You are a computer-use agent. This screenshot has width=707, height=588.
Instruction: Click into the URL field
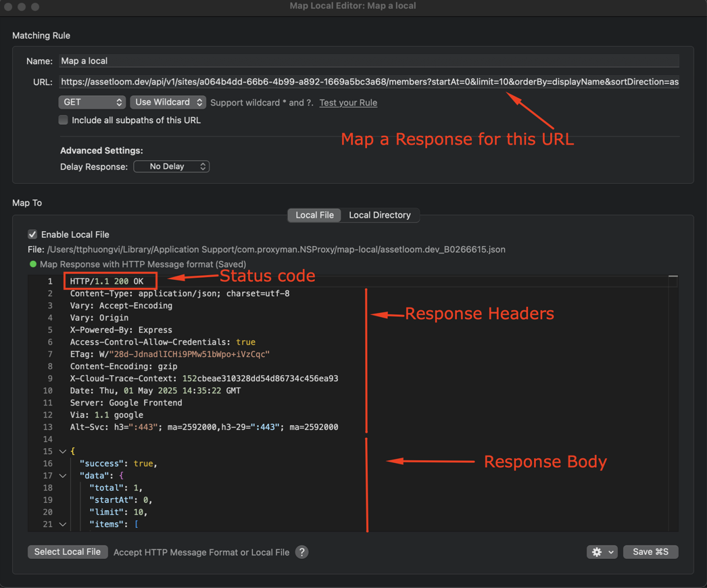coord(368,82)
